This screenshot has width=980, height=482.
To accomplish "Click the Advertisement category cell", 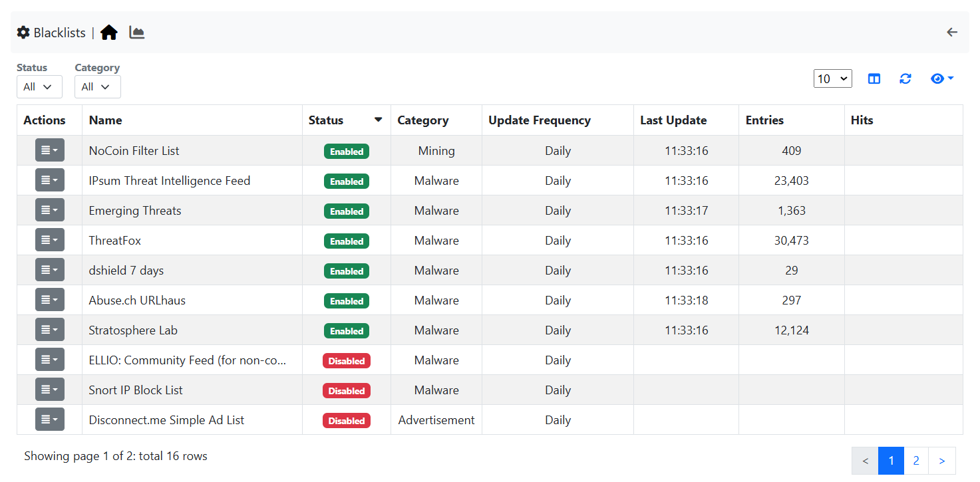I will tap(436, 420).
